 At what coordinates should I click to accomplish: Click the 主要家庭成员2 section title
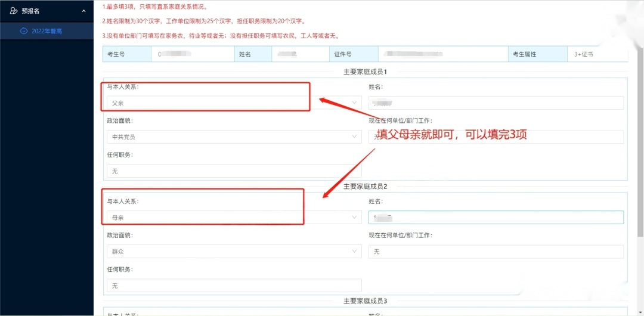pos(365,187)
